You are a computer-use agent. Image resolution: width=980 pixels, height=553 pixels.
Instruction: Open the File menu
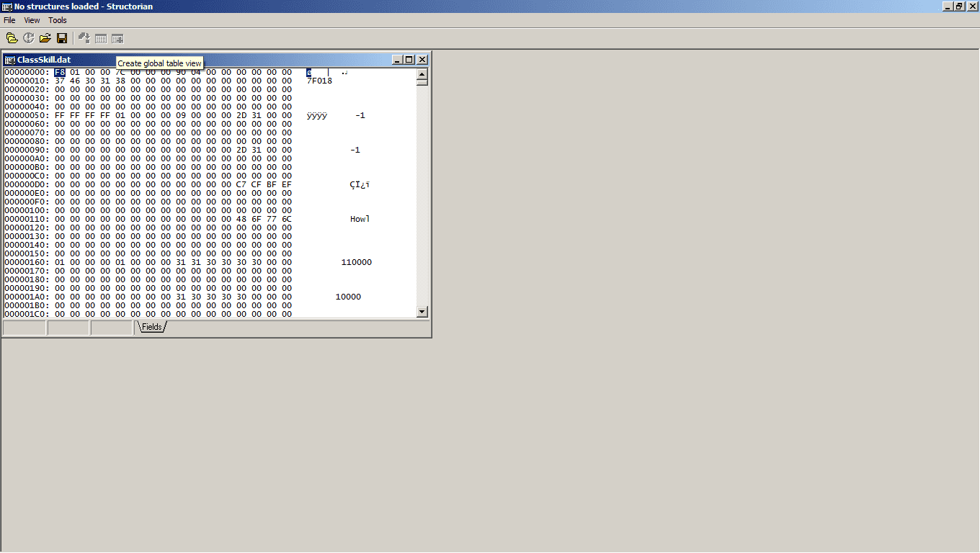(x=9, y=20)
